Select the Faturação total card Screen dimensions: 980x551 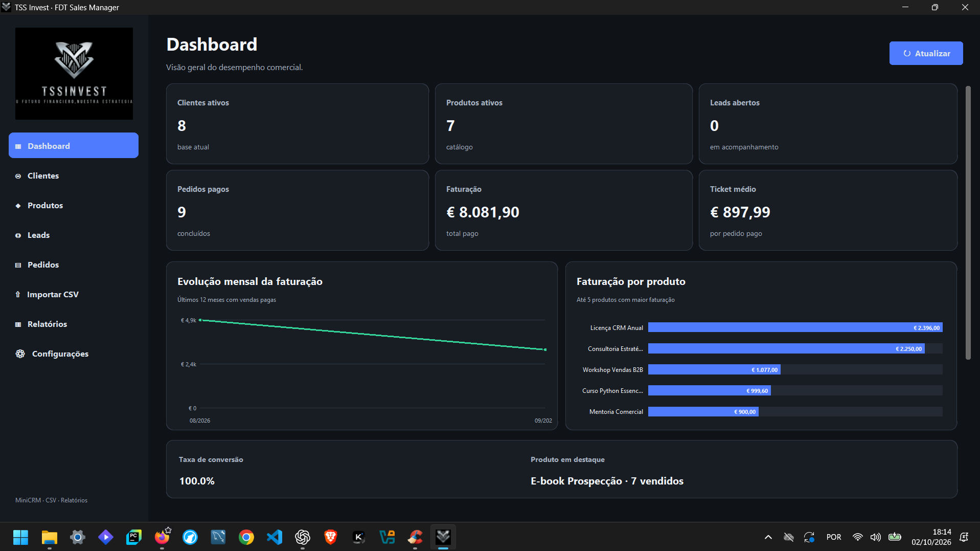[x=564, y=210]
